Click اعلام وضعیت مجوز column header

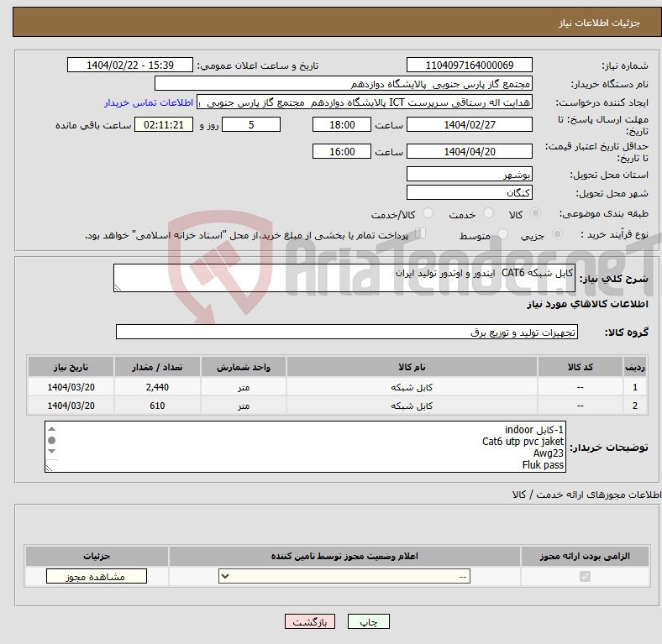(x=344, y=556)
